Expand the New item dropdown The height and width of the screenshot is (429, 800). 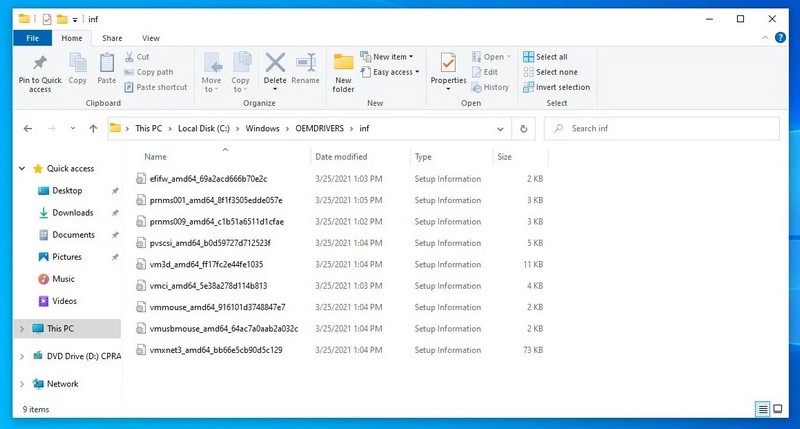393,57
